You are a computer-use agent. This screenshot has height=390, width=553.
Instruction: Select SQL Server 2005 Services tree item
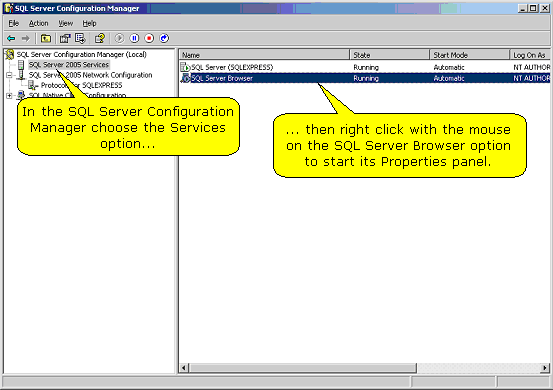coord(69,65)
